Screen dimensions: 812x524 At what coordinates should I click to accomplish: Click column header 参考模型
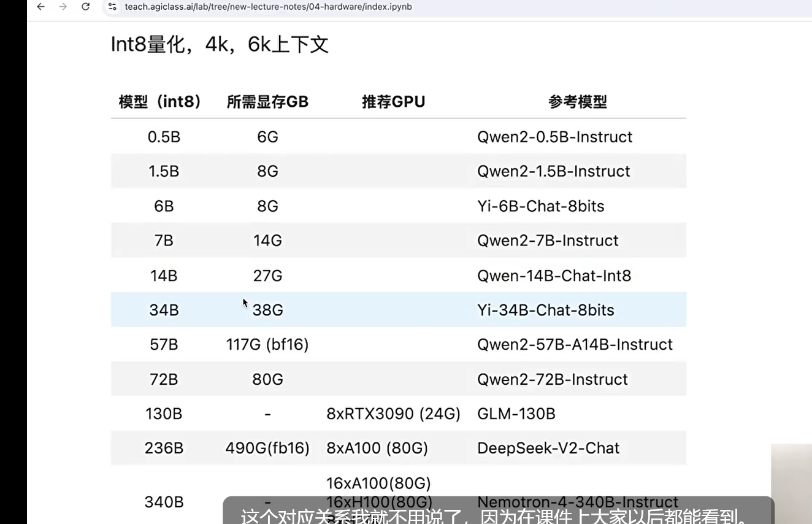coord(578,102)
